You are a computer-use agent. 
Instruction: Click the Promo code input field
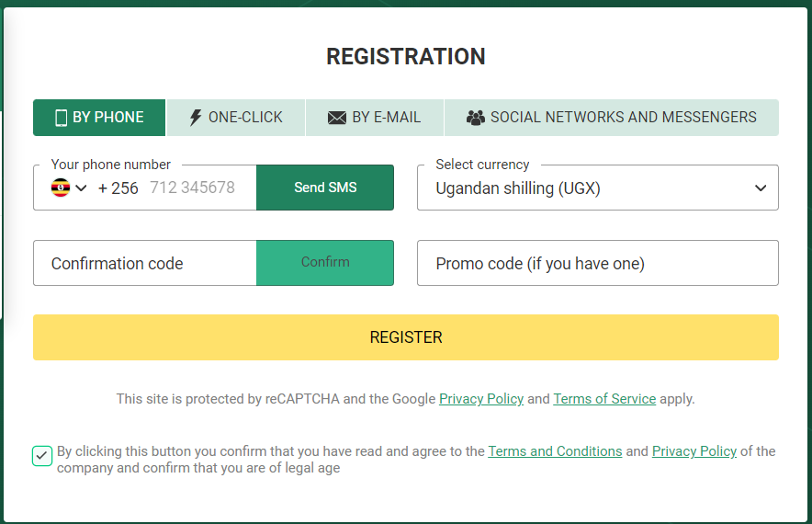(598, 263)
